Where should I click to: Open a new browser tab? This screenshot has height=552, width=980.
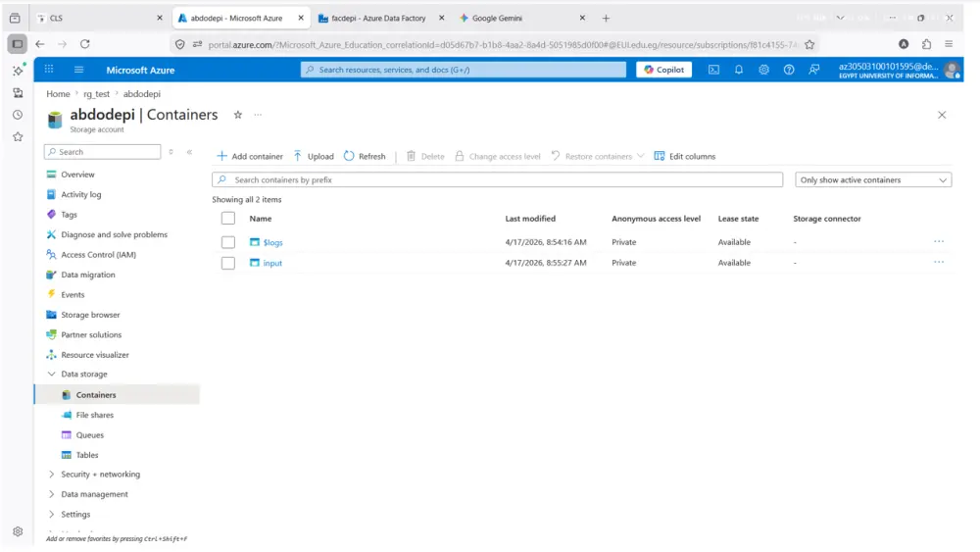coord(606,18)
